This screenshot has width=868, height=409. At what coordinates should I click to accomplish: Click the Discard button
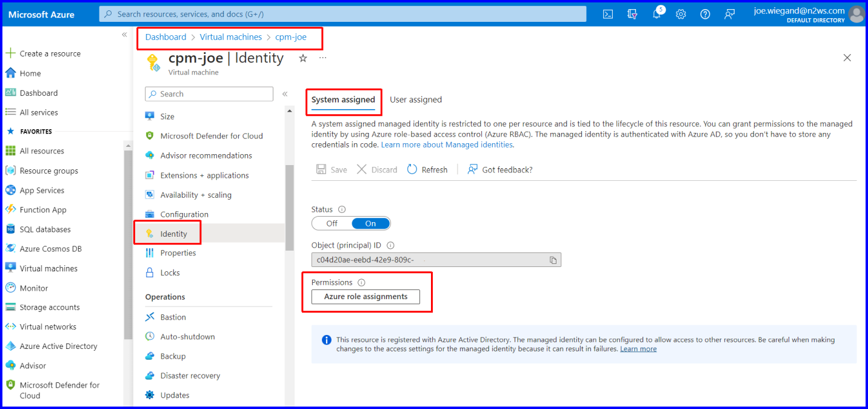[377, 169]
